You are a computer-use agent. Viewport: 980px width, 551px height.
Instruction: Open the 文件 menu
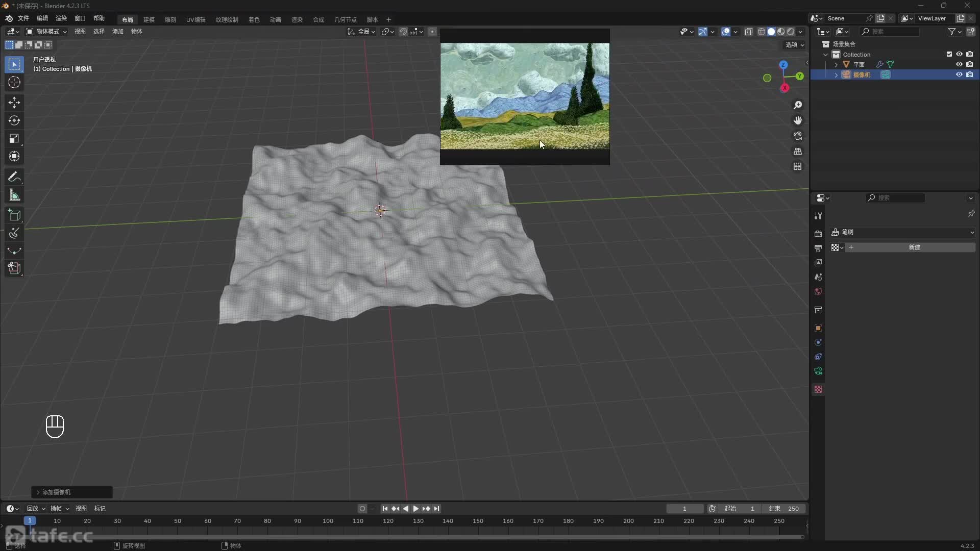point(23,18)
